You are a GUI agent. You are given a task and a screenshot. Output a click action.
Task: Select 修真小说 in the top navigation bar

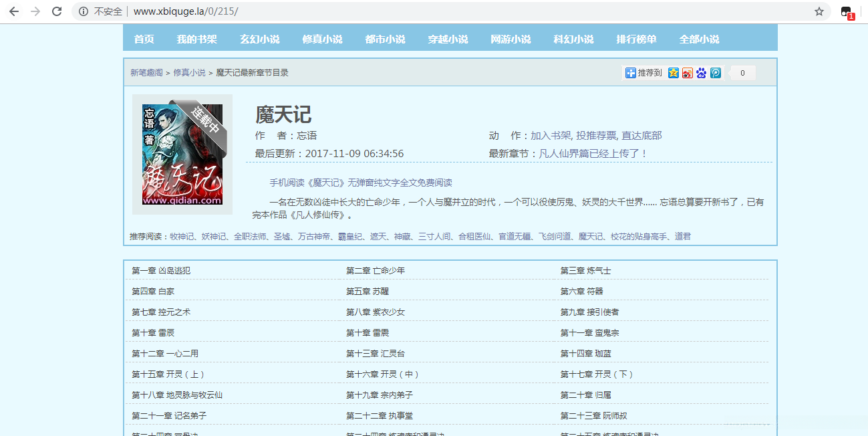[x=323, y=39]
